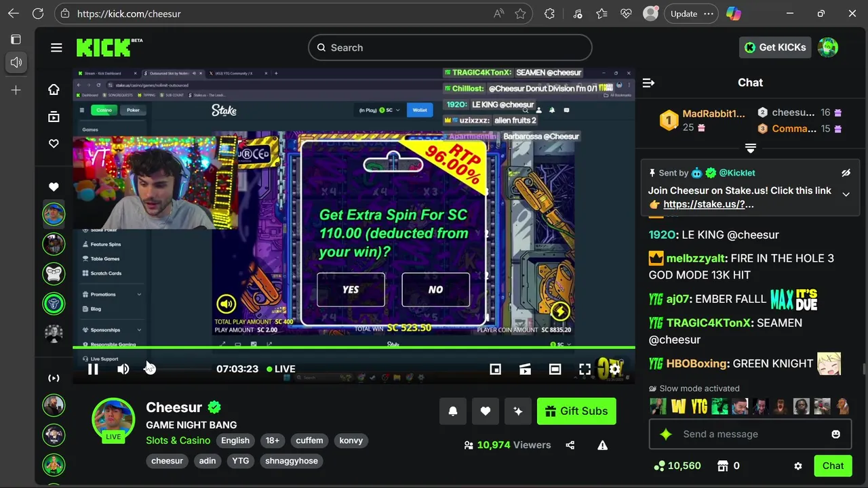Jump to LIVE indicator in player
The height and width of the screenshot is (488, 868).
click(281, 369)
